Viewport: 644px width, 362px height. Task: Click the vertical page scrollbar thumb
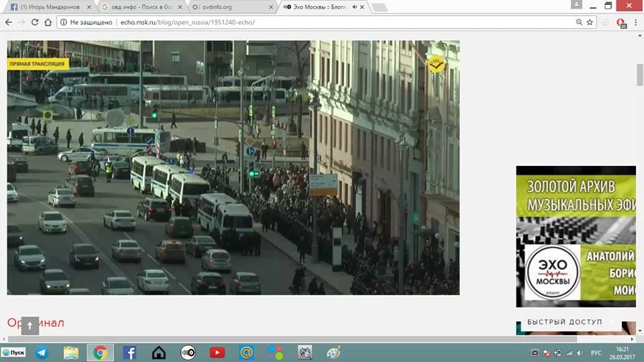(x=640, y=75)
